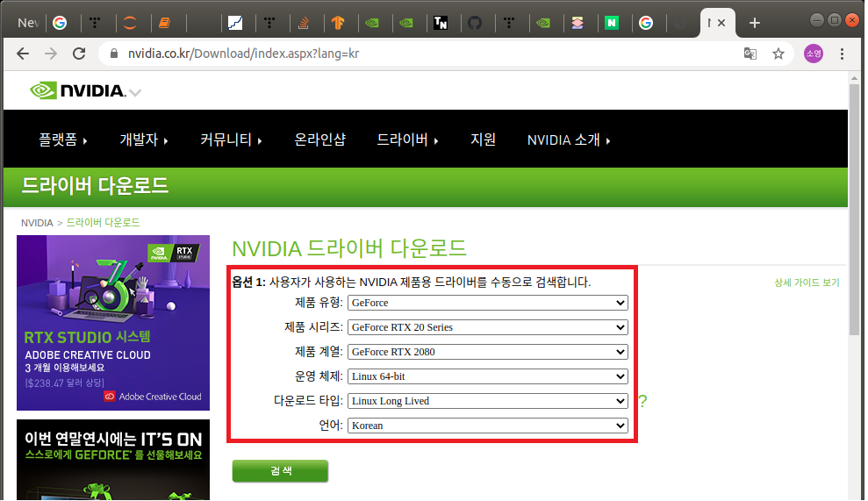This screenshot has width=868, height=501.
Task: Click the 드라이버 다운로드 breadcrumb link
Action: 103,223
